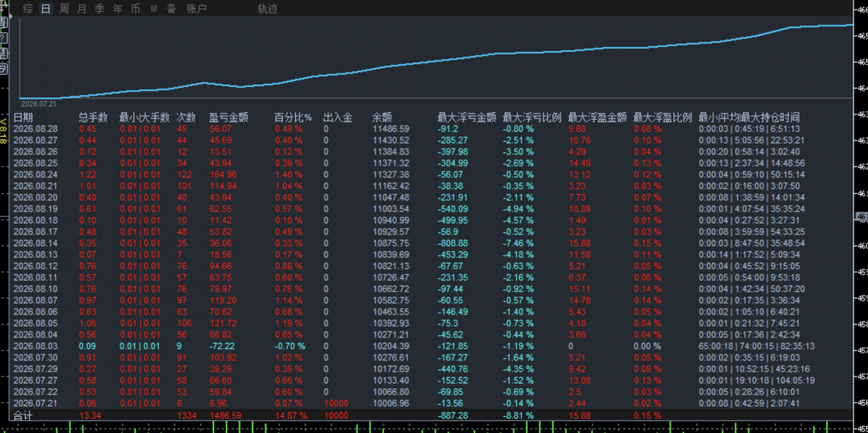
Task: Click the deposit value 10000 on 2026.07.21
Action: coord(336,403)
